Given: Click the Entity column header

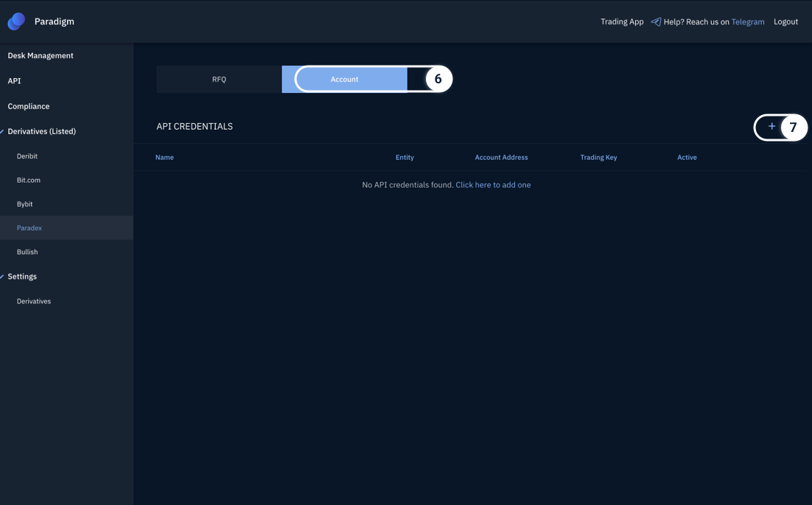Looking at the screenshot, I should 405,158.
